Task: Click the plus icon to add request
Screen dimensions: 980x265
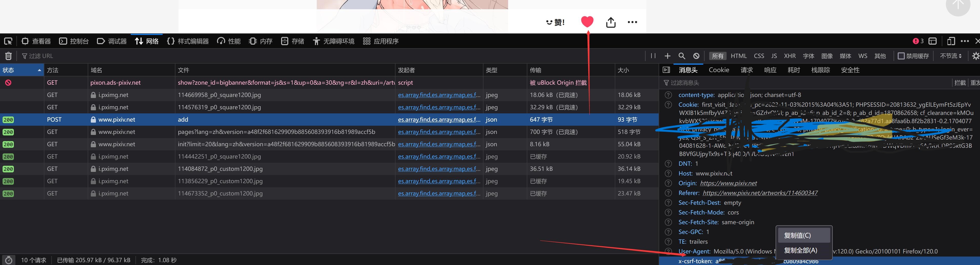Action: [x=667, y=56]
